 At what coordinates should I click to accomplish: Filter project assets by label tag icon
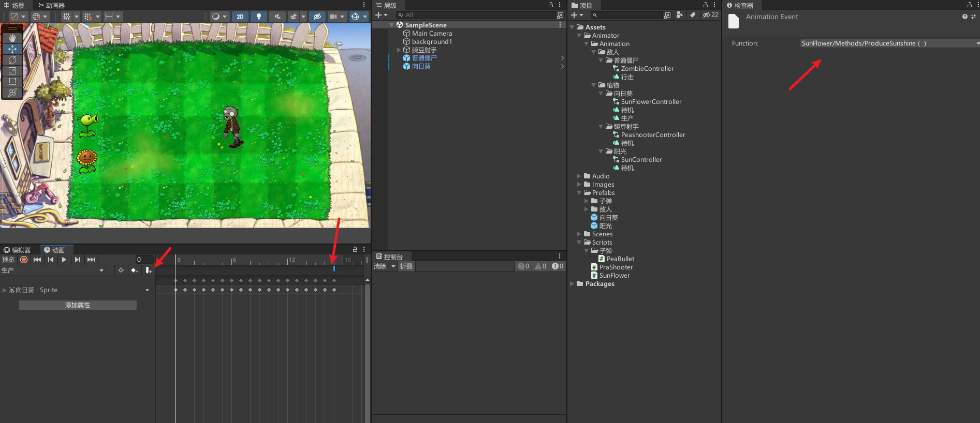(693, 15)
